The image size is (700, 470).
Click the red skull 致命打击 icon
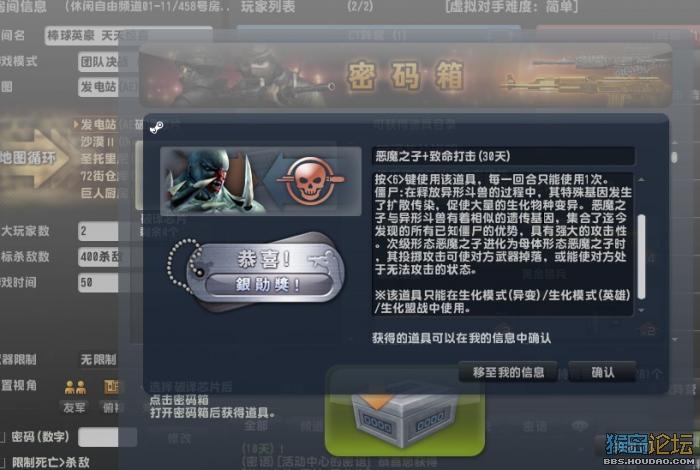310,182
